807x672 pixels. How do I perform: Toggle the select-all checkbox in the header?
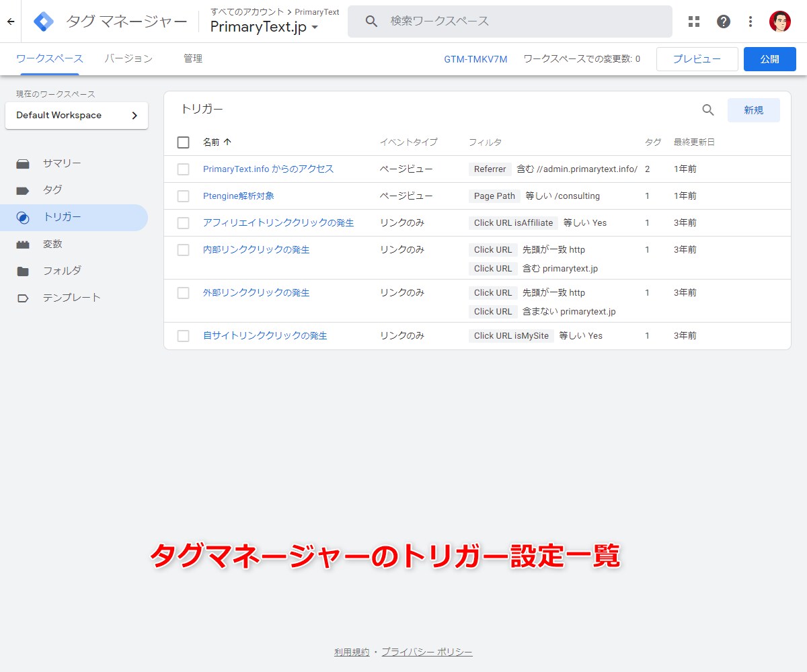183,142
